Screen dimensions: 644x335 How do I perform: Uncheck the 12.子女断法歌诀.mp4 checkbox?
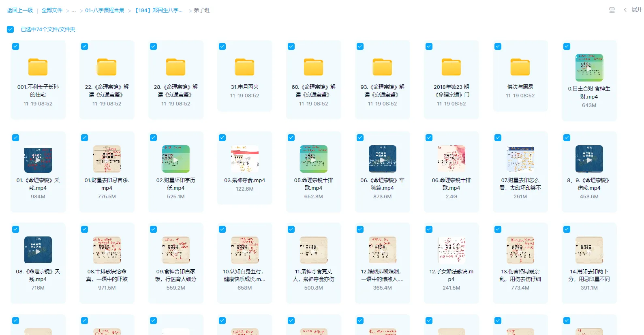429,230
